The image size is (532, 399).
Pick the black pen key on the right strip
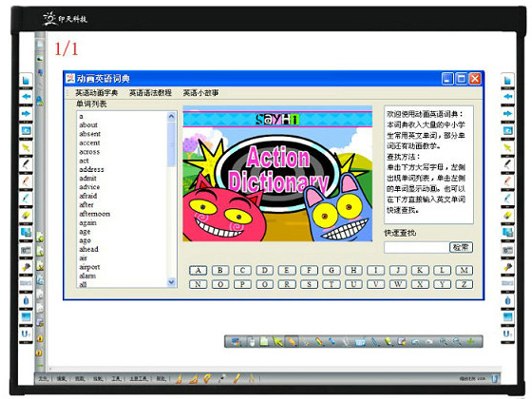pyautogui.click(x=507, y=164)
